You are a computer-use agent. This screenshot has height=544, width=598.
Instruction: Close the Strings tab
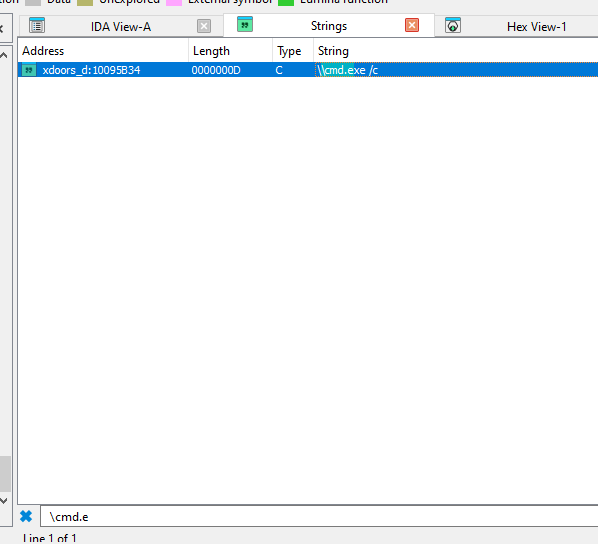tap(412, 25)
